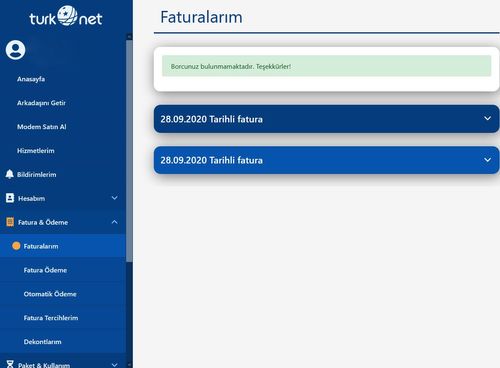Click the Fatura & Ödeme invoice icon
Viewport: 500px width, 368px height.
pos(10,222)
